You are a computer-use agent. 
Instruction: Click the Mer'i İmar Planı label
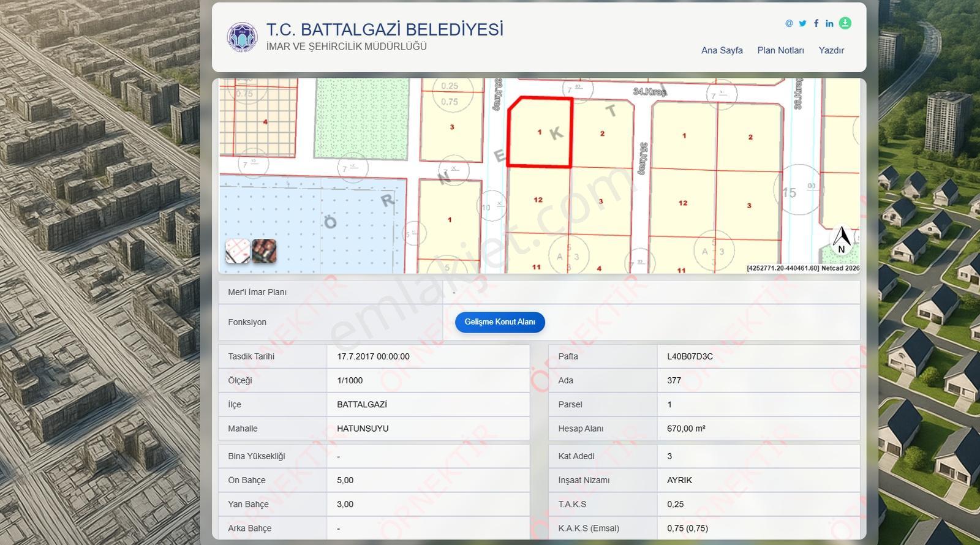[x=257, y=292]
